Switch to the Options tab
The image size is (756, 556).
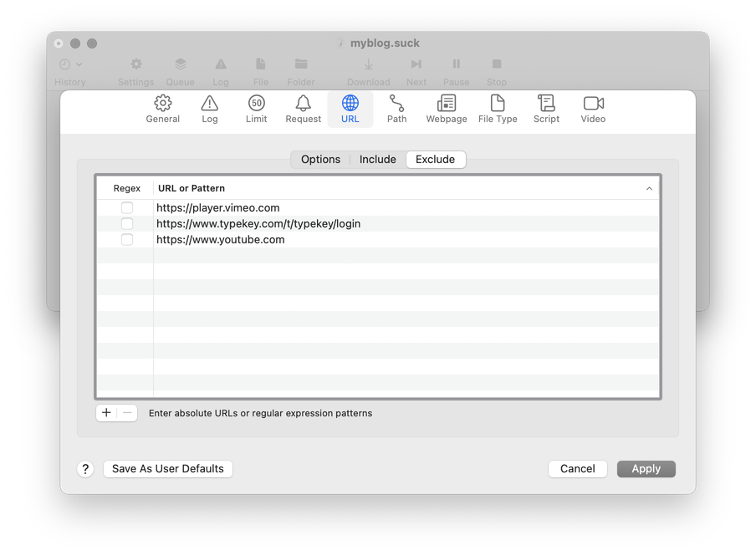click(x=320, y=160)
